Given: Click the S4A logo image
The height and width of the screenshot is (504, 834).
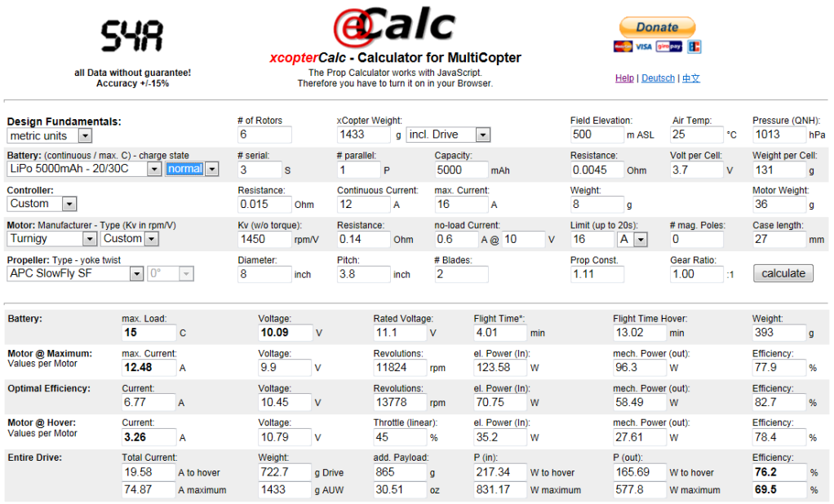Looking at the screenshot, I should [x=132, y=37].
